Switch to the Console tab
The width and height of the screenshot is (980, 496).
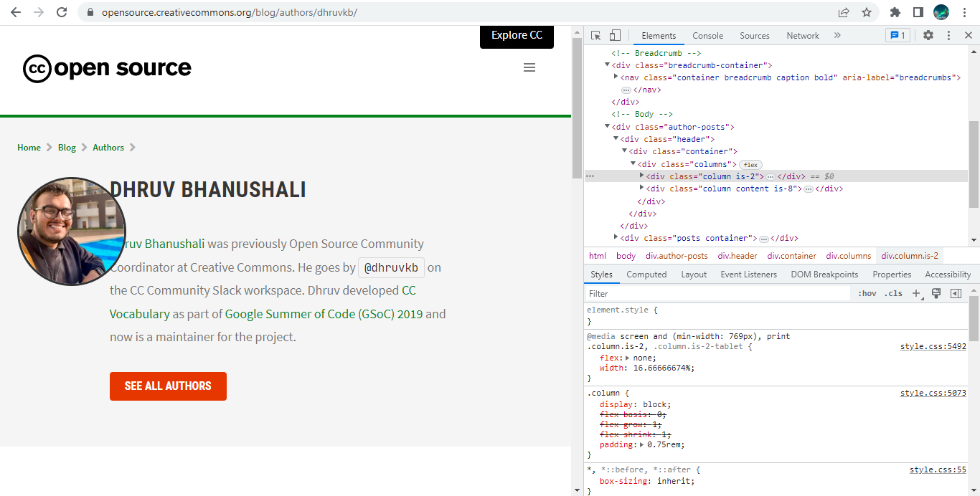(x=707, y=36)
